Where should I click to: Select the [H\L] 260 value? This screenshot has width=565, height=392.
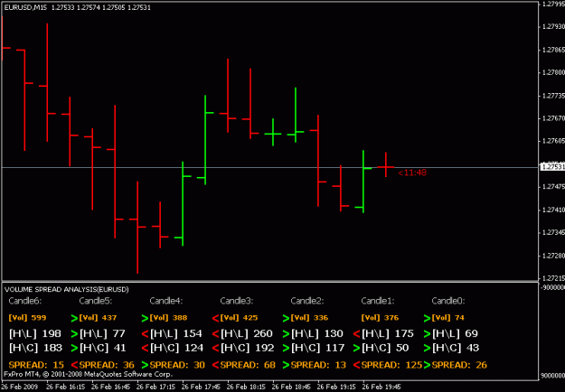click(247, 333)
